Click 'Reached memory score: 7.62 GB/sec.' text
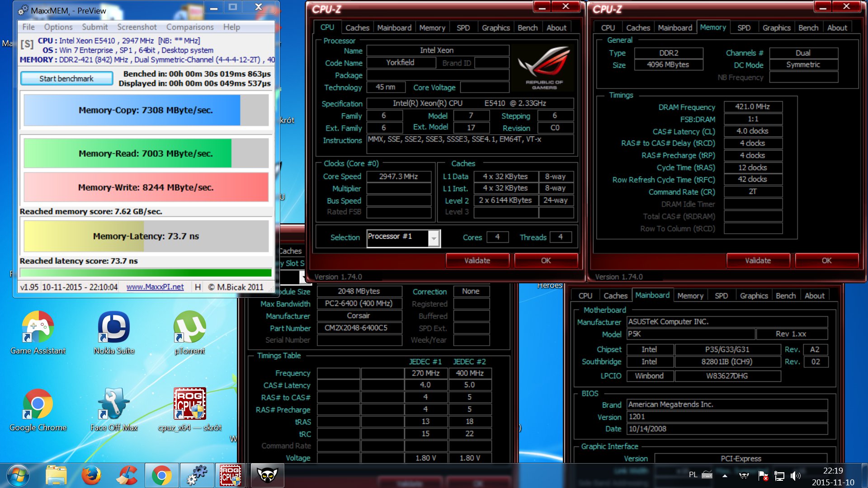Image resolution: width=868 pixels, height=488 pixels. (x=91, y=211)
